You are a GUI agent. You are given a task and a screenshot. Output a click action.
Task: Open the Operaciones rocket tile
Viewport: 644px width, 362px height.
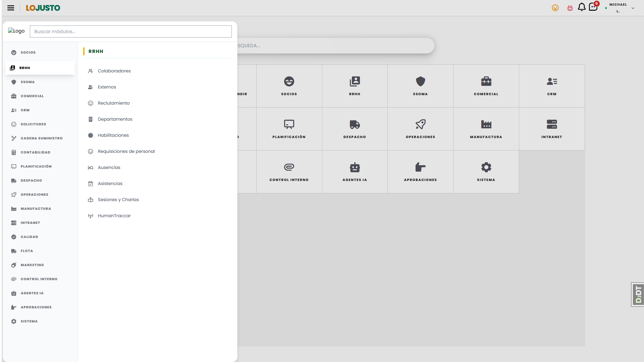pos(420,129)
